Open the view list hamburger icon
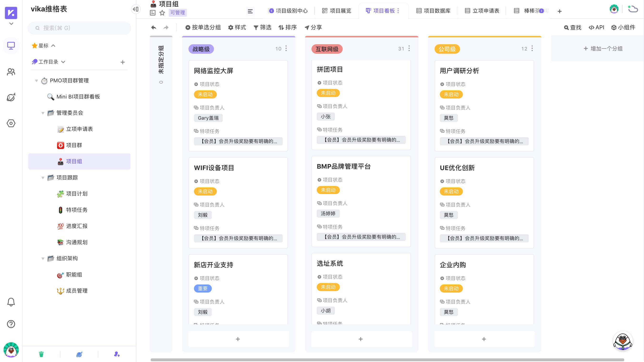The height and width of the screenshot is (362, 644). 250,11
